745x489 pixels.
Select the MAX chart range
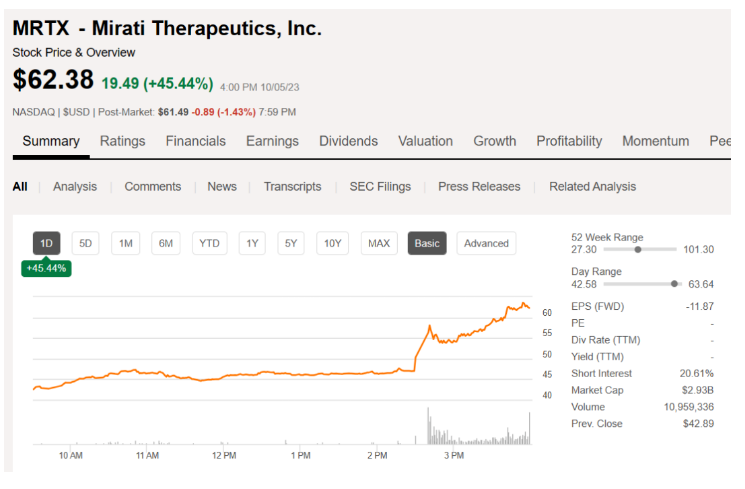[x=379, y=243]
